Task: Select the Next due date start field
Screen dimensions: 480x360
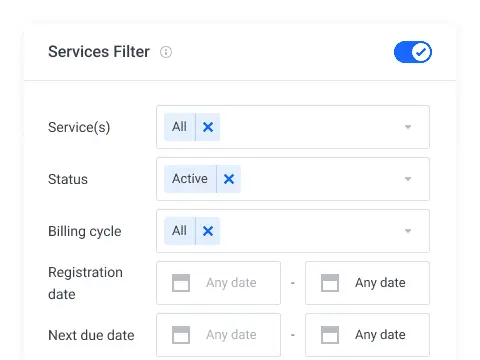Action: pyautogui.click(x=218, y=335)
